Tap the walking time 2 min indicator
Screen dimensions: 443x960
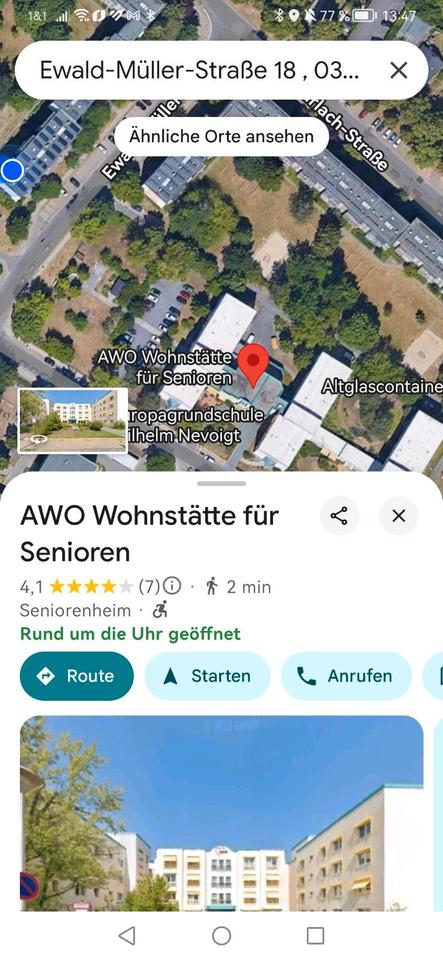[x=238, y=587]
